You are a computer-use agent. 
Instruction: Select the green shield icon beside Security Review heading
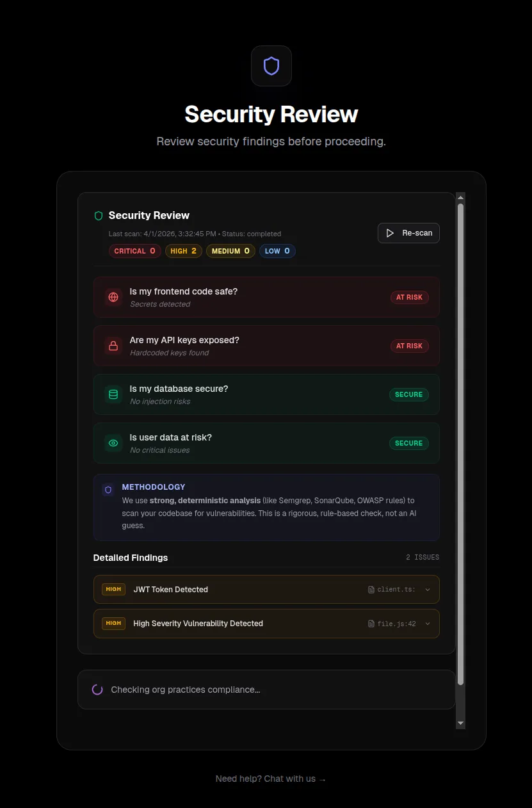pyautogui.click(x=98, y=216)
